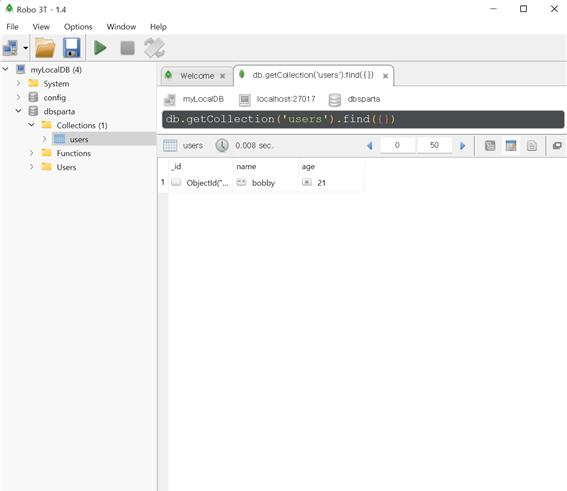Click the Open file folder icon
The image size is (567, 491).
pyautogui.click(x=45, y=48)
